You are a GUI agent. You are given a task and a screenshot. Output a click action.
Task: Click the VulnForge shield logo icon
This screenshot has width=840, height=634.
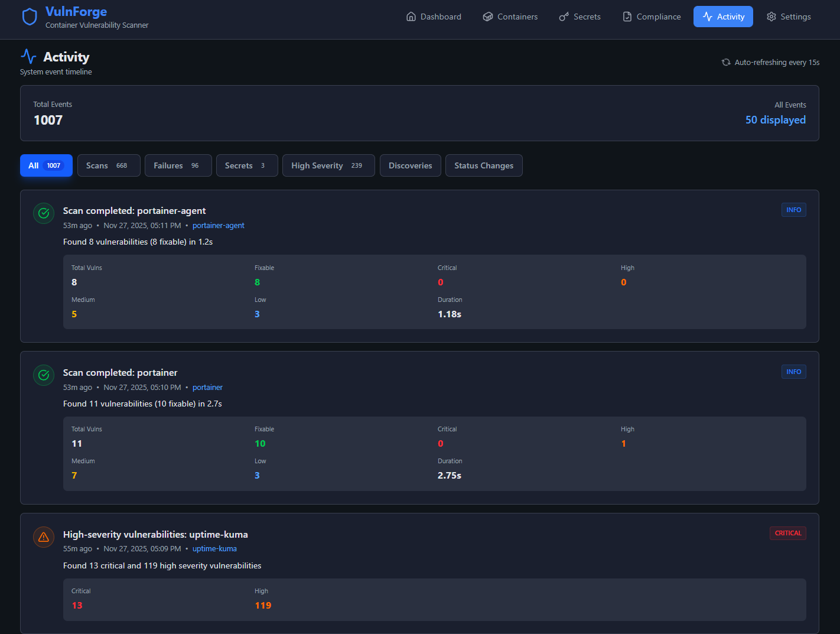point(30,17)
